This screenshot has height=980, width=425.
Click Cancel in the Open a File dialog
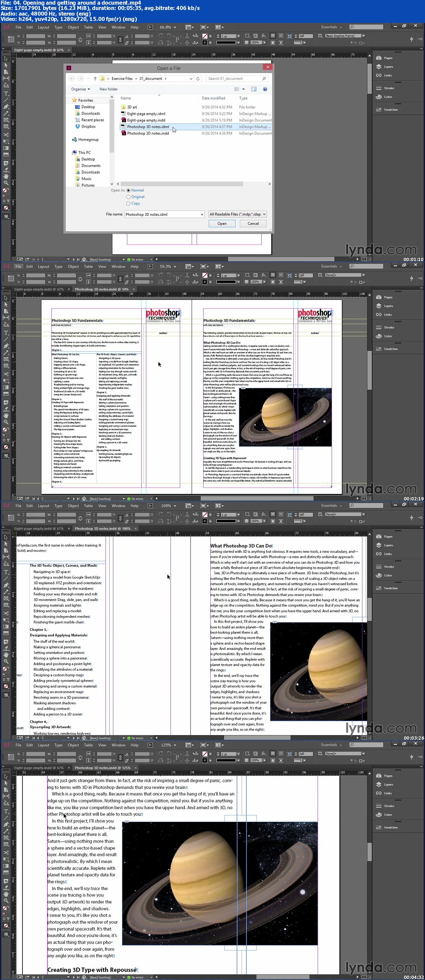(253, 224)
